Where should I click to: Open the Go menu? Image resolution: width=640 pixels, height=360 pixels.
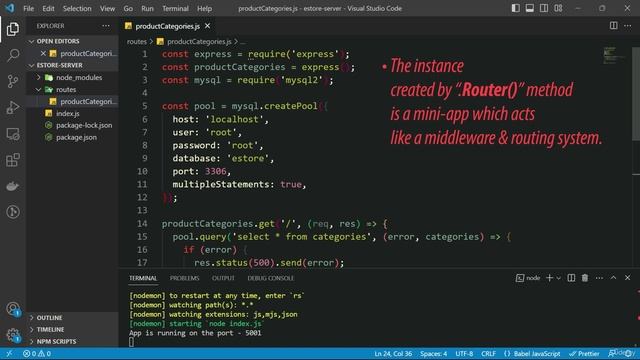pos(128,8)
